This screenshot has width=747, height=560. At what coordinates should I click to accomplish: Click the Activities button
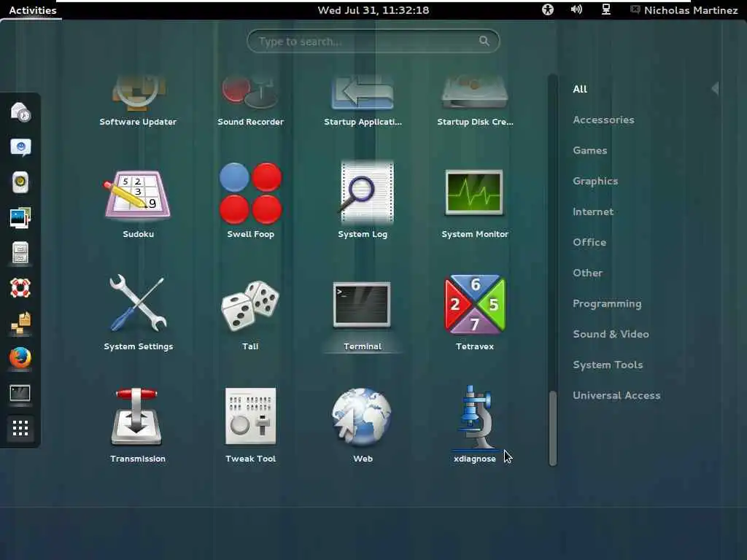point(32,10)
